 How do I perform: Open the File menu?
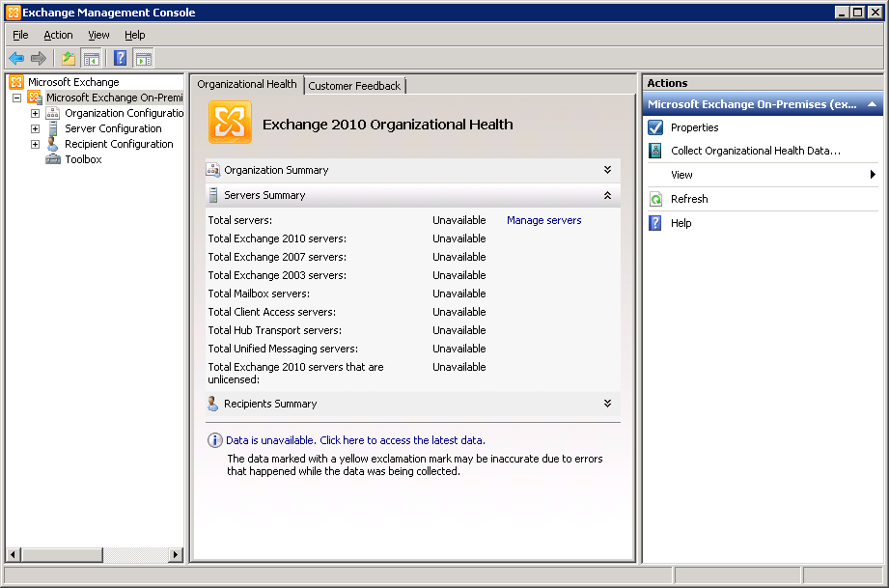click(x=20, y=35)
